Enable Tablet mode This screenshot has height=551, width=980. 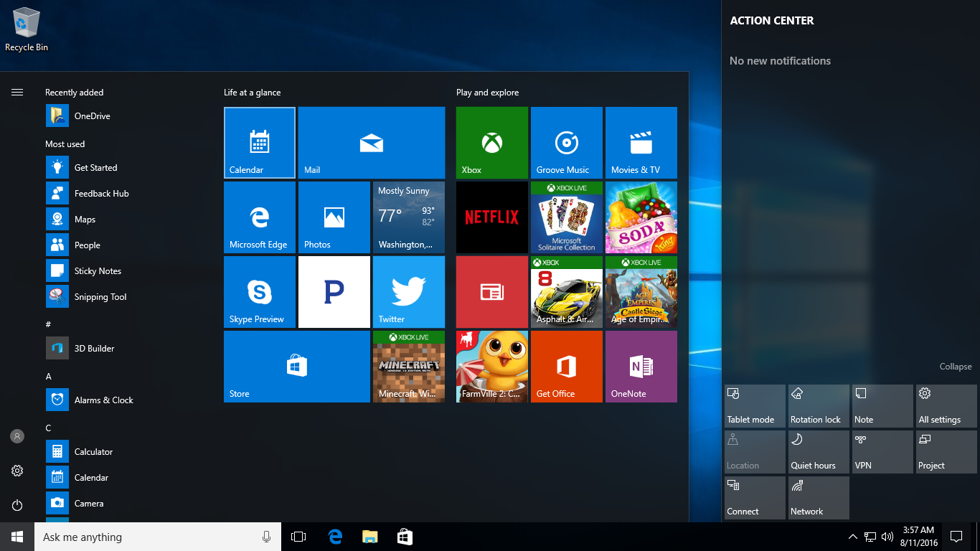pos(754,405)
